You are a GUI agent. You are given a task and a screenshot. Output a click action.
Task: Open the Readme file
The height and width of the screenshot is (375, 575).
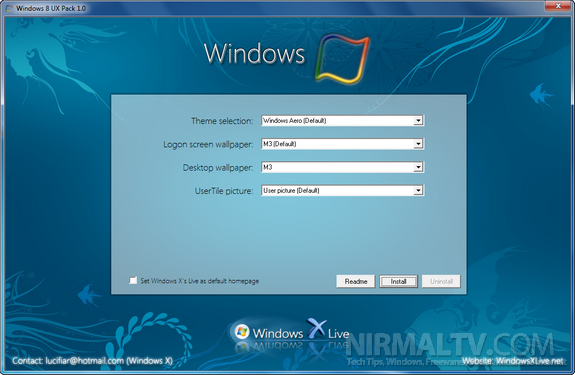[356, 281]
